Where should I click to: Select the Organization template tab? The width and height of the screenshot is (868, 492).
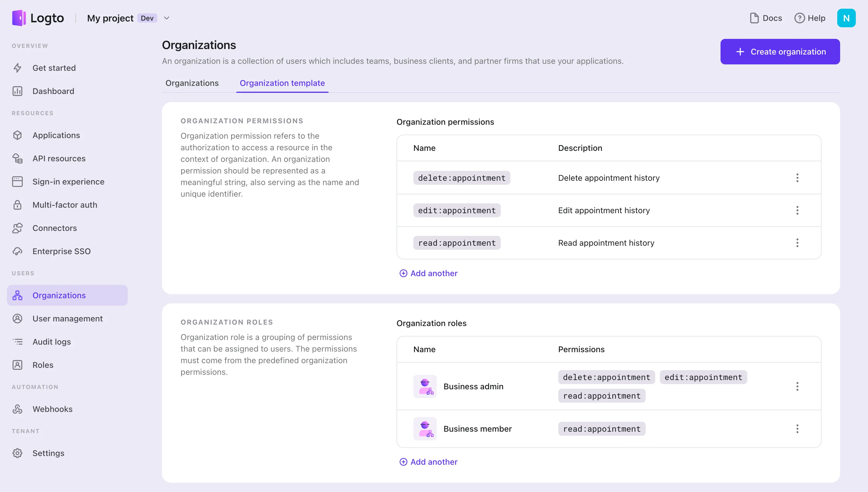coord(282,83)
